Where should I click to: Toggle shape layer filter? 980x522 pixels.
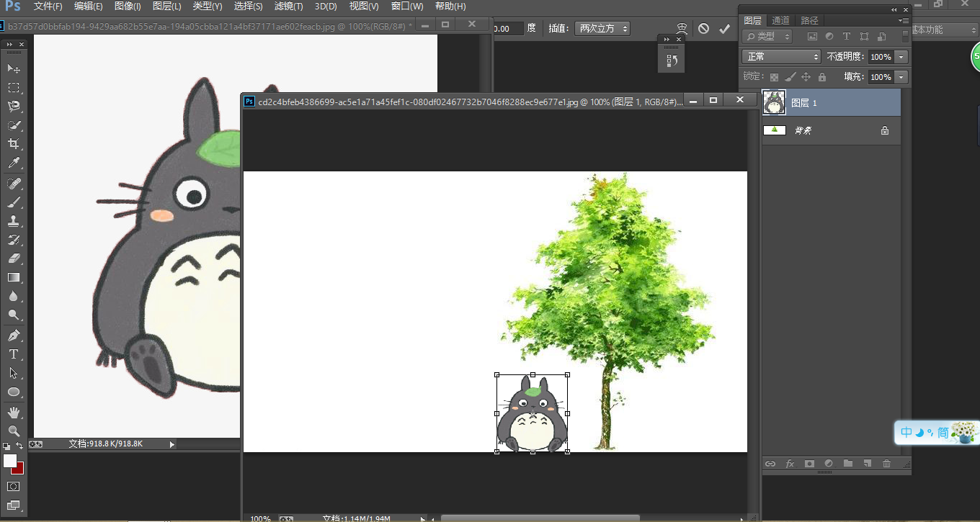click(864, 36)
